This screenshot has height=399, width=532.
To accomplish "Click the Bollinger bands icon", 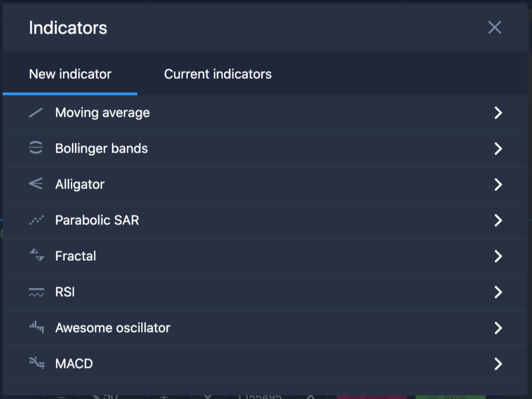I will pyautogui.click(x=36, y=148).
